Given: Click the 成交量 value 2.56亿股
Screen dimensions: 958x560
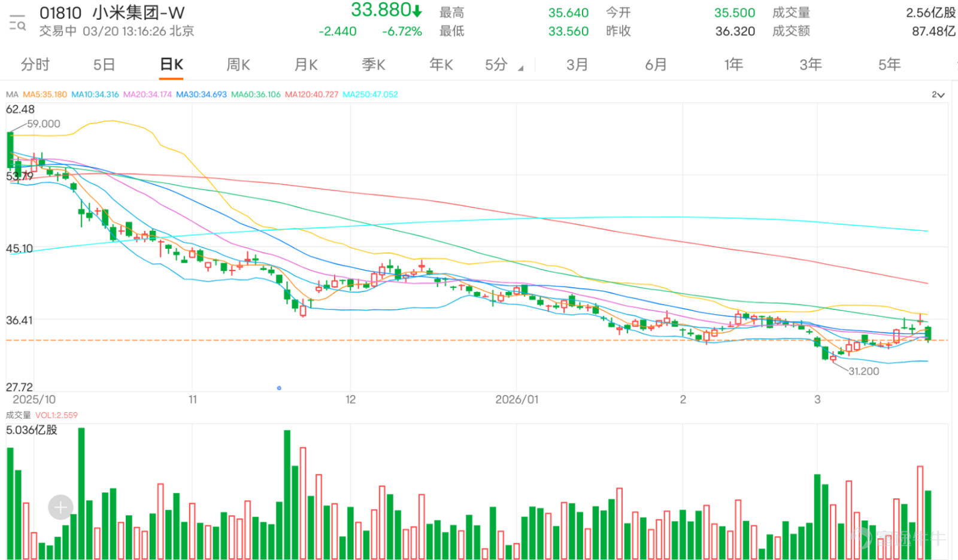Looking at the screenshot, I should coord(930,13).
